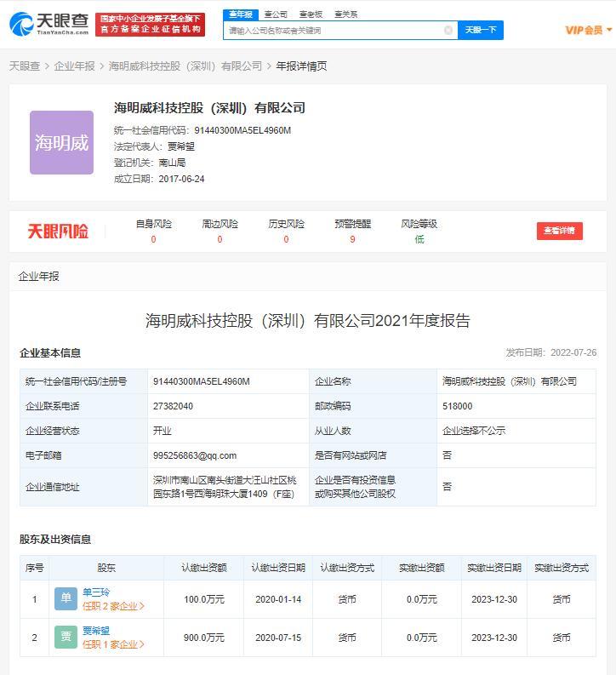Open the TianYanCha logo homepage
The image size is (616, 675).
(x=49, y=24)
